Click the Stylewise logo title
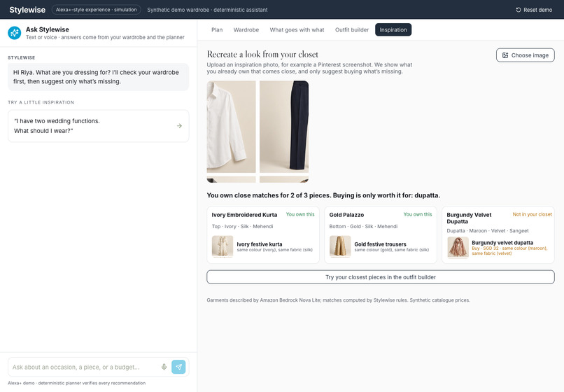The image size is (564, 392). (x=27, y=10)
